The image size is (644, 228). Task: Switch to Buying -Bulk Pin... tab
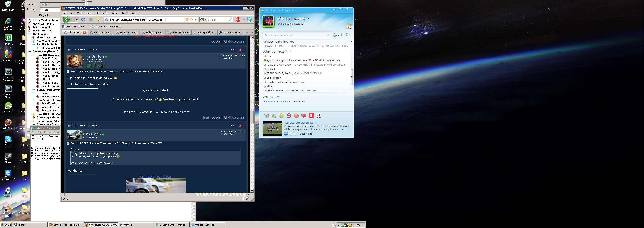(204, 32)
